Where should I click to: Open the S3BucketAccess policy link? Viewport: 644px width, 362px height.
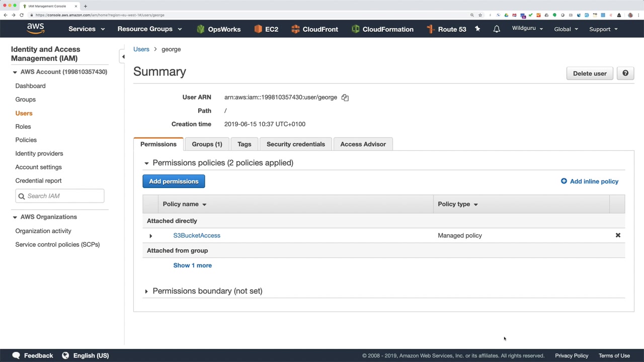pos(197,235)
